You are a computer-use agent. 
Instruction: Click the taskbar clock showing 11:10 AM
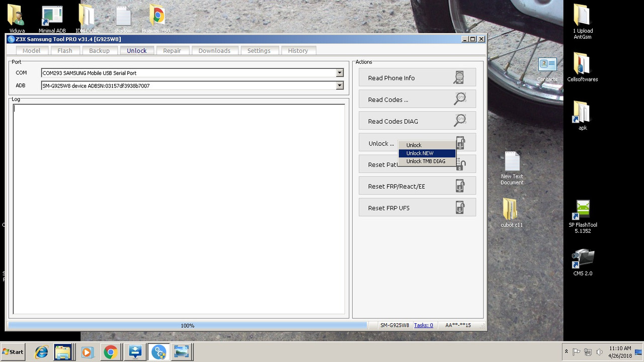point(620,352)
